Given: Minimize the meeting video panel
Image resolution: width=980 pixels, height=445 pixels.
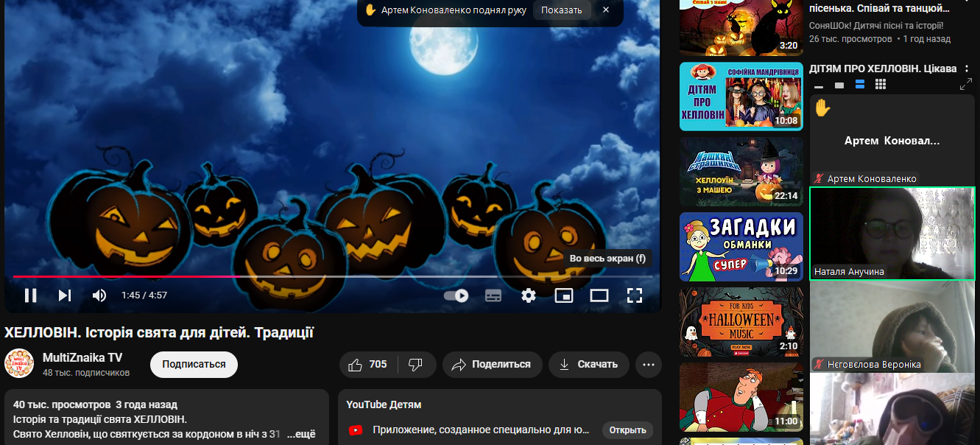Looking at the screenshot, I should coord(819,85).
